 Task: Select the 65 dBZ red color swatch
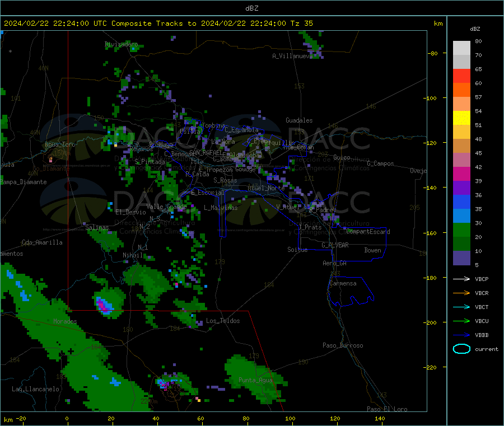point(461,76)
